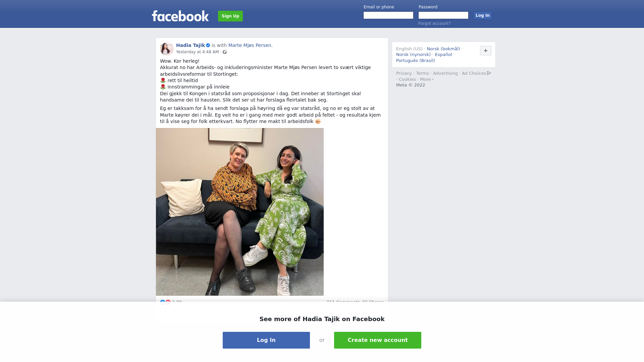This screenshot has height=362, width=644.
Task: Switch language to Norsk (bokmål)
Action: (x=443, y=49)
